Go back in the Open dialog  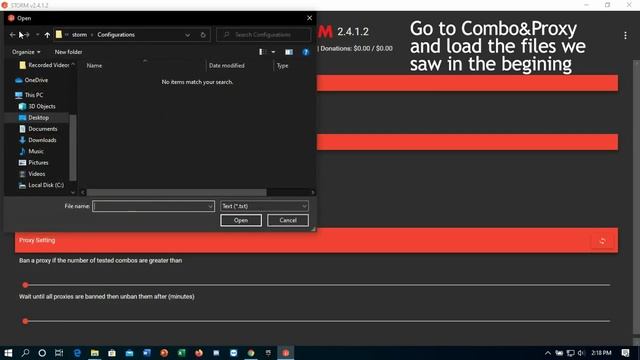[x=12, y=35]
